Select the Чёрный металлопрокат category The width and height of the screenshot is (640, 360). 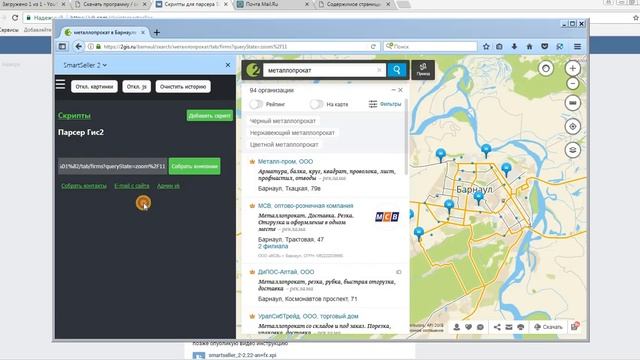pyautogui.click(x=283, y=121)
